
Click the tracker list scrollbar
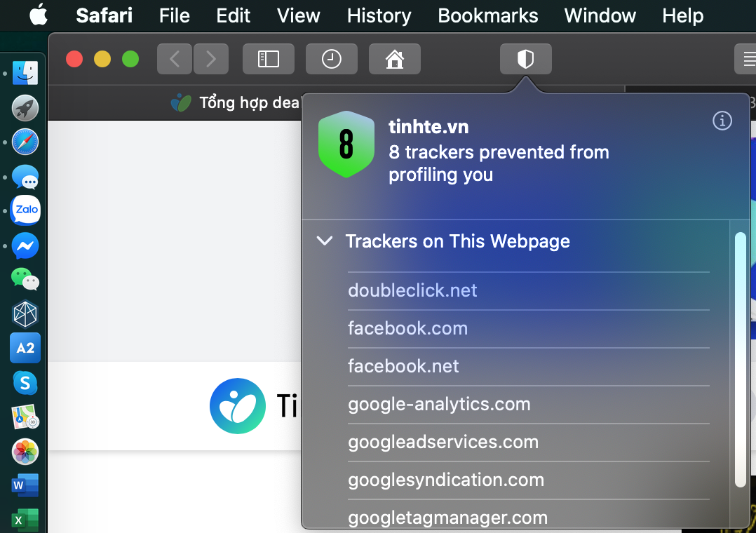[740, 359]
